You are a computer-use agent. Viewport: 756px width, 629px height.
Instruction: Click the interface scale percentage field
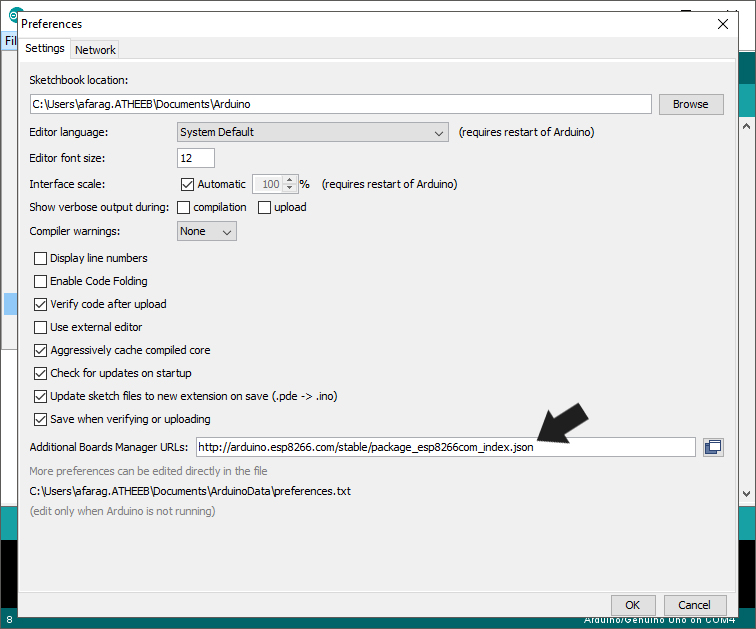pos(269,184)
